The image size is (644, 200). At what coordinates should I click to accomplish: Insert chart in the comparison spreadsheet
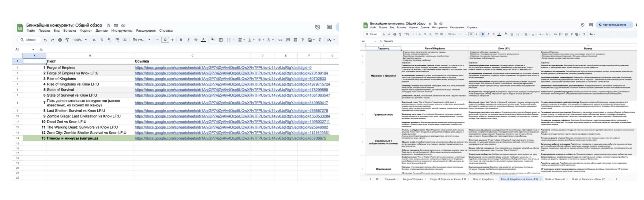(566, 34)
